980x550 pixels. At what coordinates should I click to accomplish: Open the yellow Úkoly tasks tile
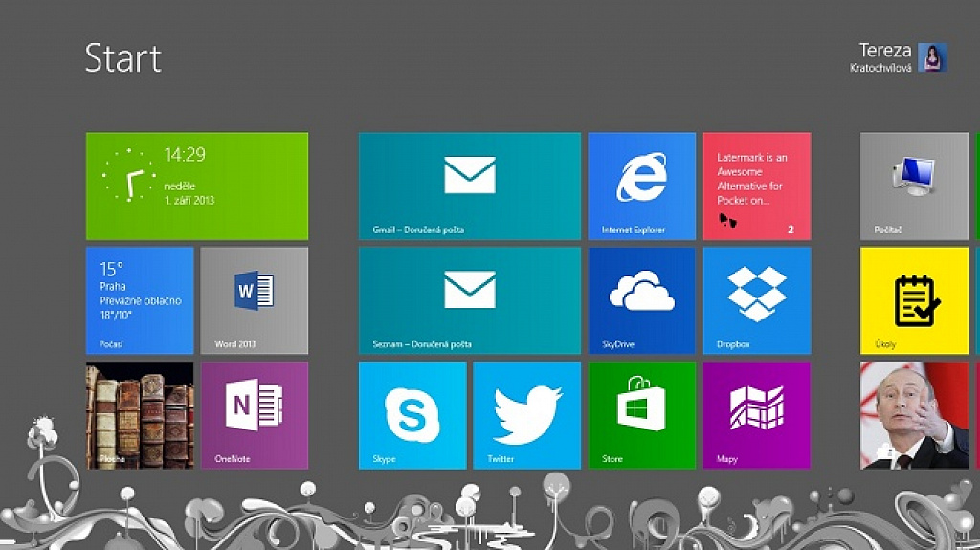[x=914, y=300]
